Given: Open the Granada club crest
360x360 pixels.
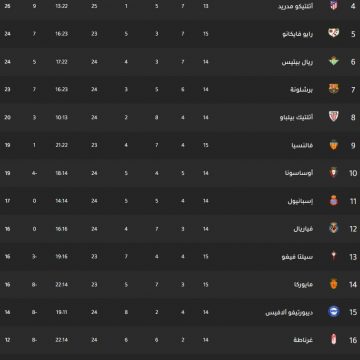Looking at the screenshot, I should tap(334, 340).
